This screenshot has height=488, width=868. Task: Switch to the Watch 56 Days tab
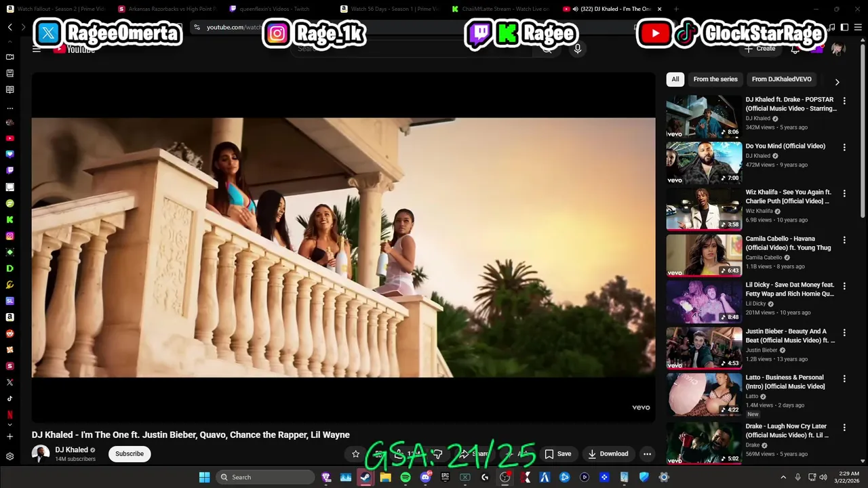(x=391, y=9)
